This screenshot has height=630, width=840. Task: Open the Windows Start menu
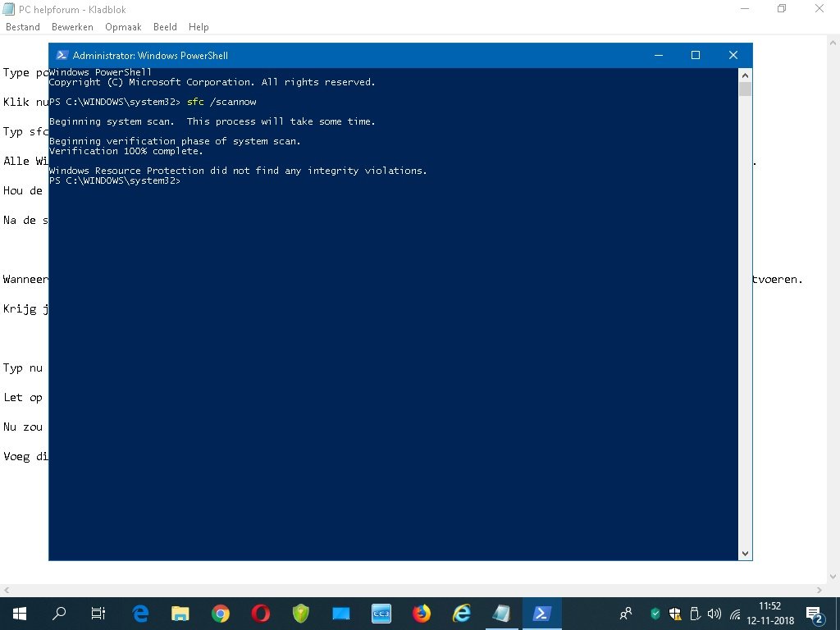point(20,614)
